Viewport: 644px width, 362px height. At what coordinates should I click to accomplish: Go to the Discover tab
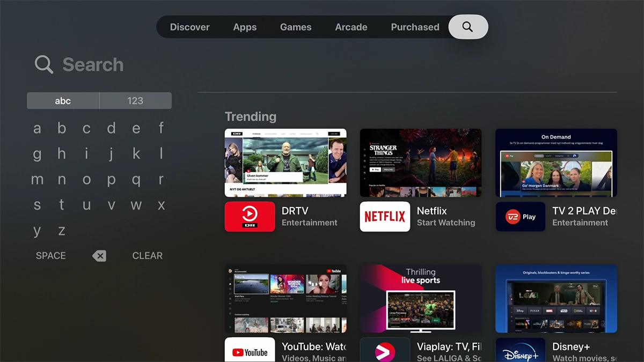[x=190, y=27]
